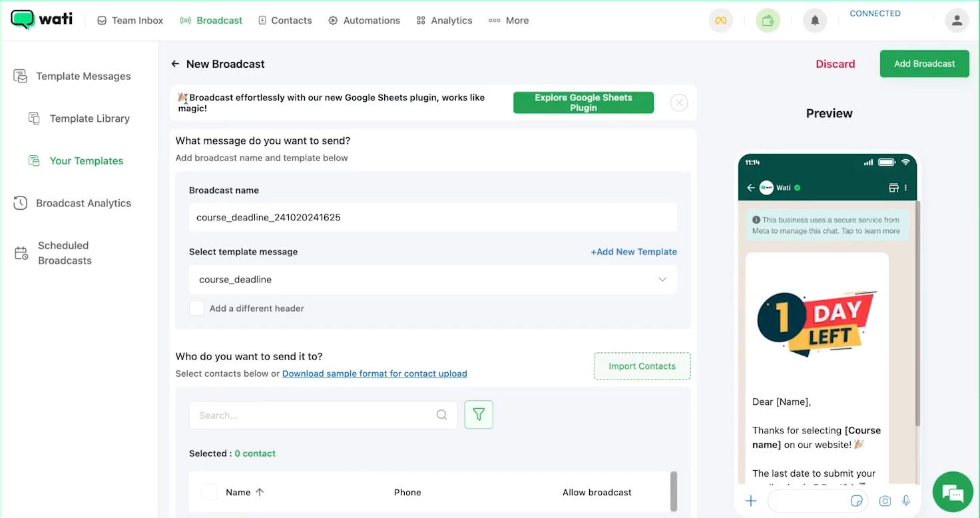Open the live chat support bubble
Screen dimensions: 980x518
click(953, 493)
